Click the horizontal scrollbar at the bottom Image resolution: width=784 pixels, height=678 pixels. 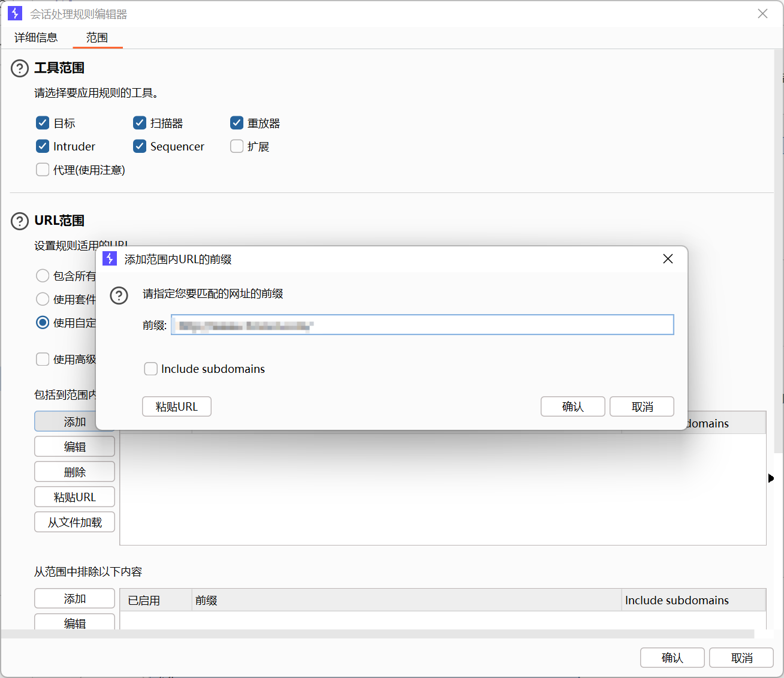377,634
